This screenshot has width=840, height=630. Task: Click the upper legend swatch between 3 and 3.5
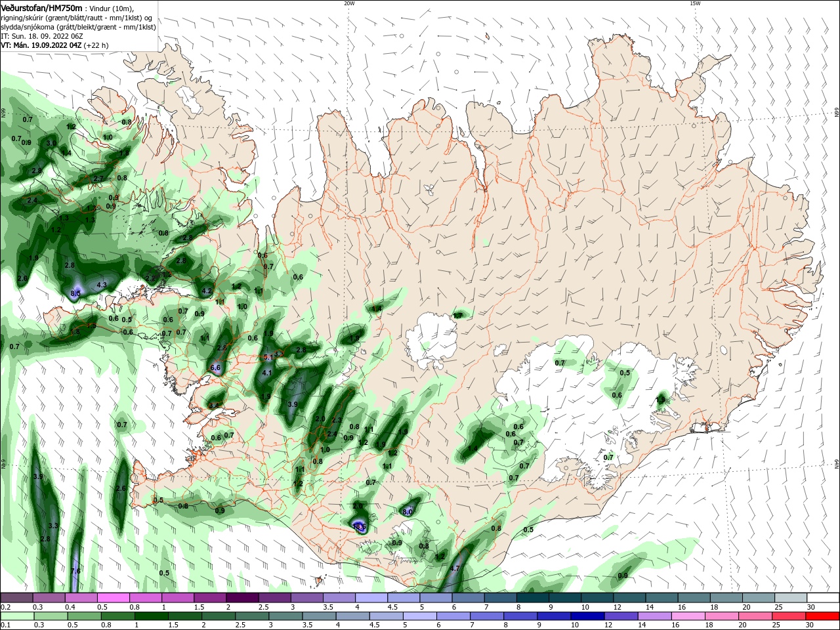pos(306,598)
